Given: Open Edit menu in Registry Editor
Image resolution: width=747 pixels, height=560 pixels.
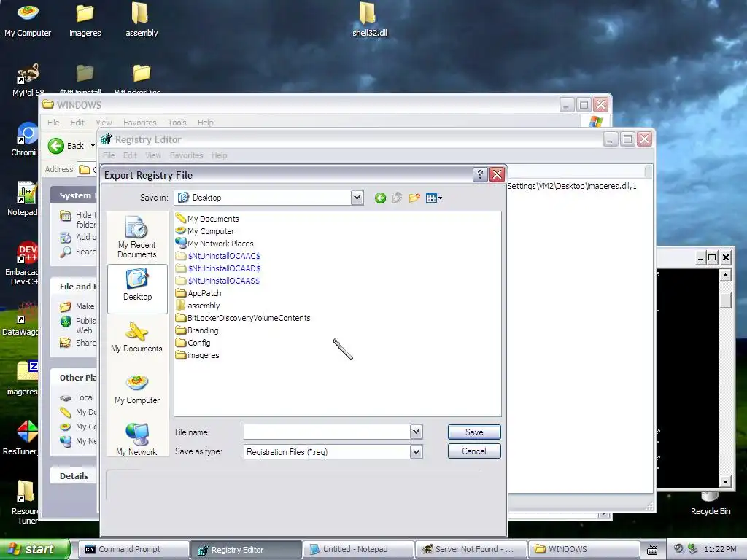Looking at the screenshot, I should tap(130, 155).
